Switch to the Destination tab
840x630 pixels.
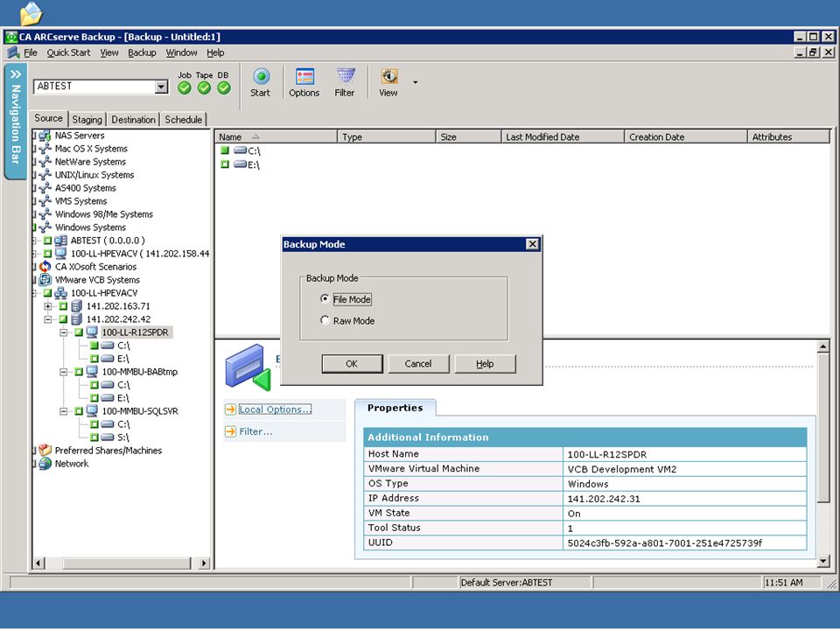[x=133, y=120]
